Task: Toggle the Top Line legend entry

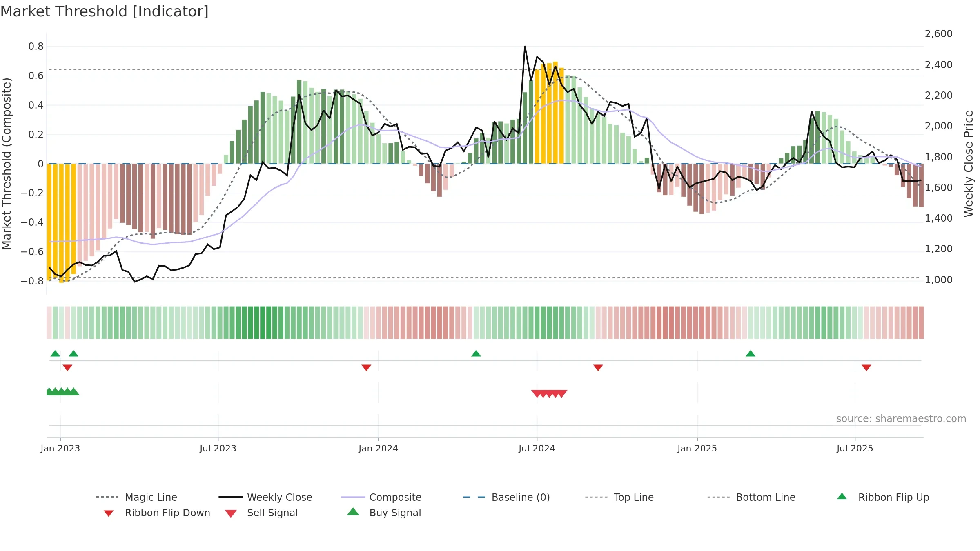Action: point(619,497)
